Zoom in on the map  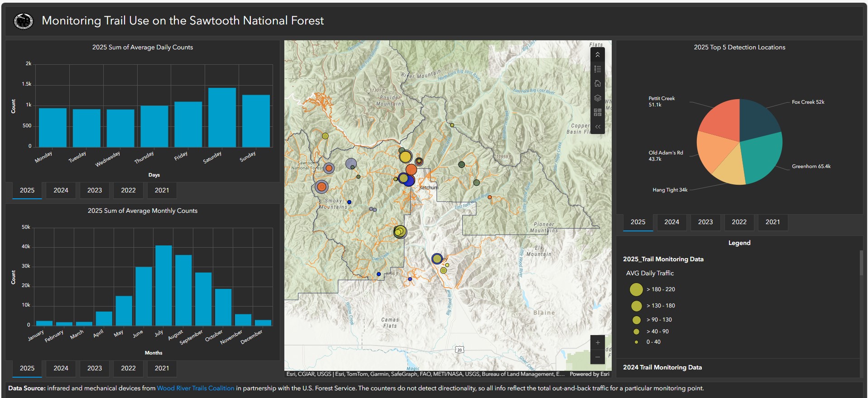click(x=597, y=343)
